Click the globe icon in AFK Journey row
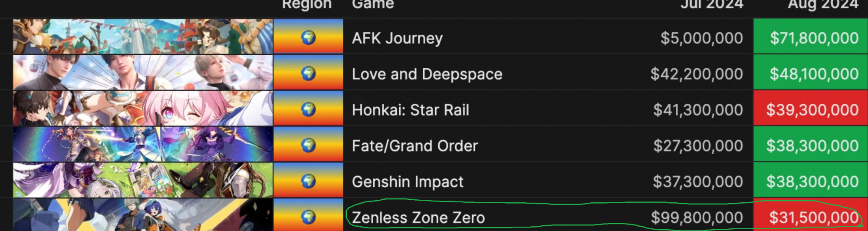The width and height of the screenshot is (868, 231). pyautogui.click(x=309, y=38)
